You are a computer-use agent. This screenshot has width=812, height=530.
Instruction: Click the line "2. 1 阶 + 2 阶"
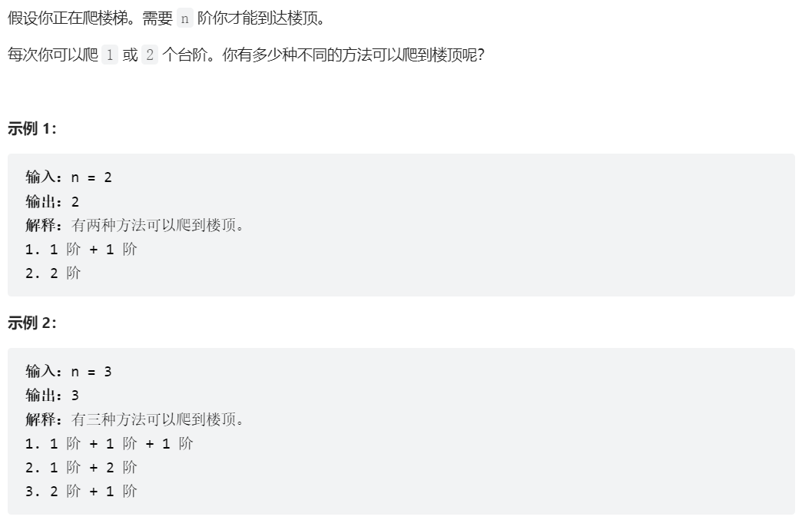point(81,467)
